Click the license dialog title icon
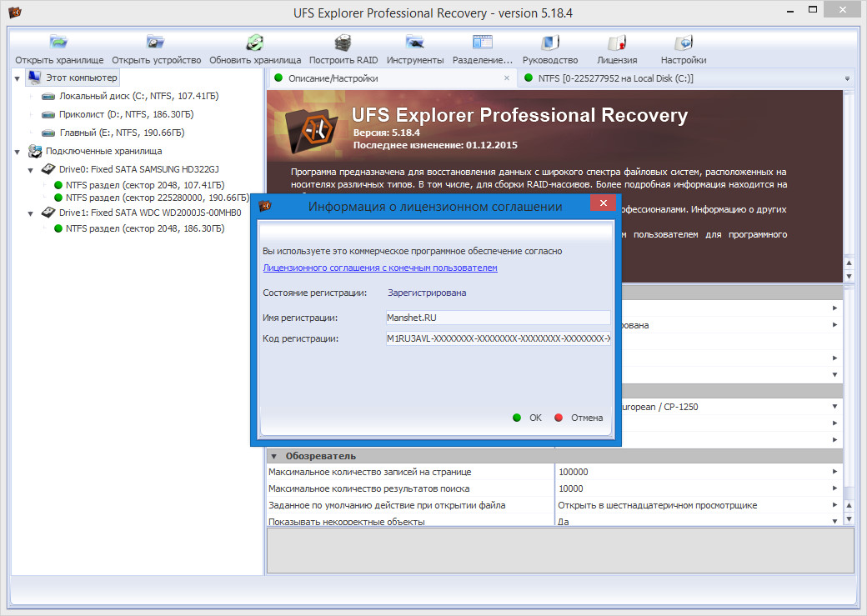 click(265, 206)
